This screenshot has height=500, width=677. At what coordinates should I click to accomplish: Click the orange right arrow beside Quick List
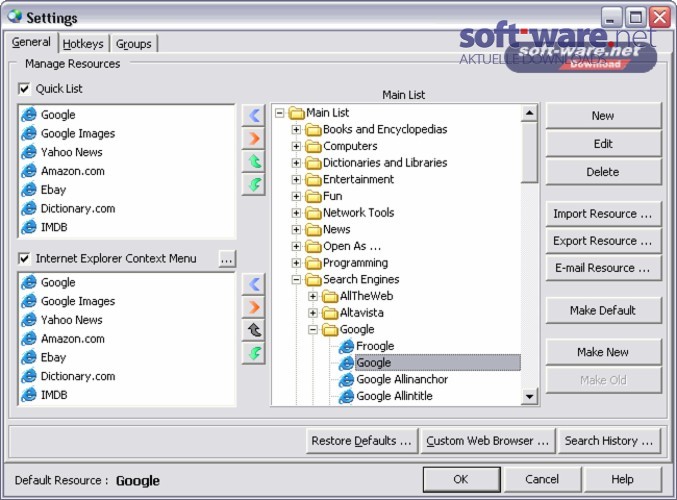pyautogui.click(x=254, y=139)
